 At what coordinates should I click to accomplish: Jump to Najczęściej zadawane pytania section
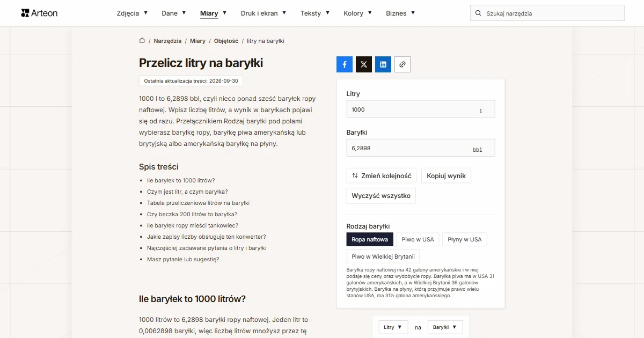tap(207, 248)
